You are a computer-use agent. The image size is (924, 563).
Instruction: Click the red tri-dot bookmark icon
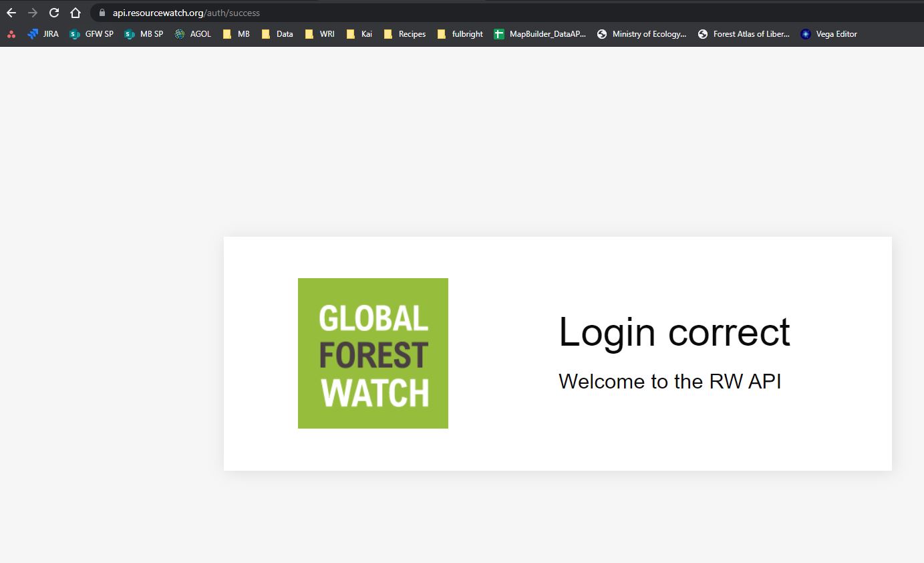[12, 34]
